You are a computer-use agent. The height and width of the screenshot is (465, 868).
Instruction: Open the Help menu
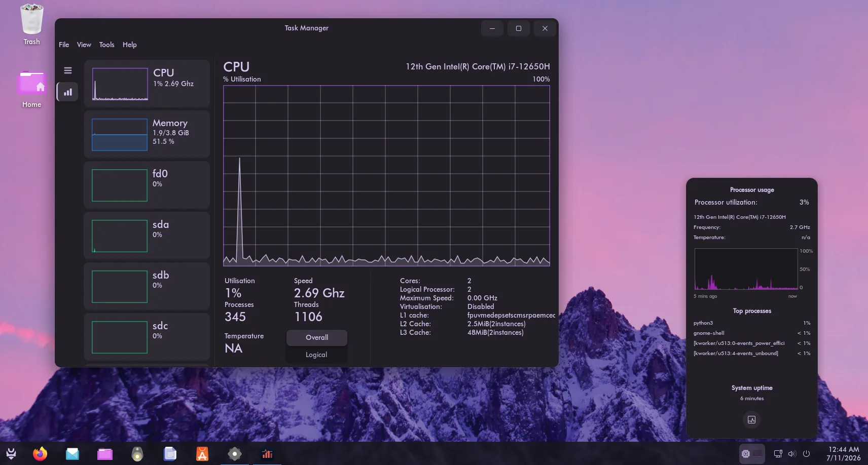tap(130, 45)
